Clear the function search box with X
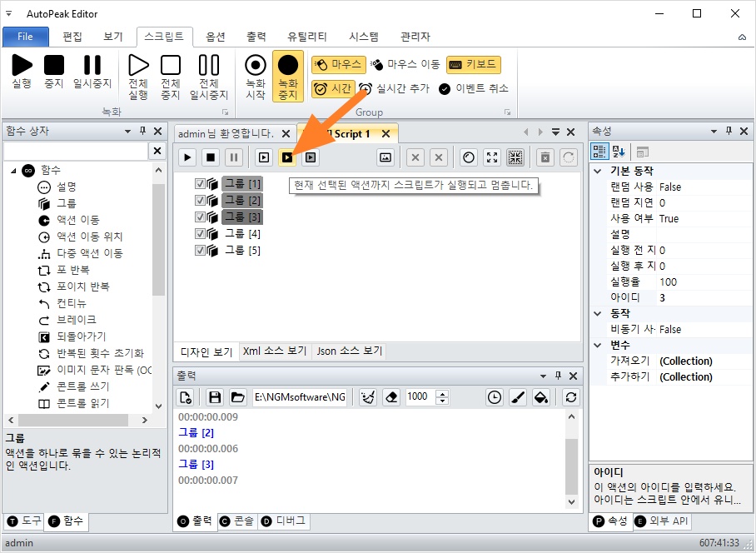Viewport: 756px width, 553px height. pyautogui.click(x=157, y=151)
